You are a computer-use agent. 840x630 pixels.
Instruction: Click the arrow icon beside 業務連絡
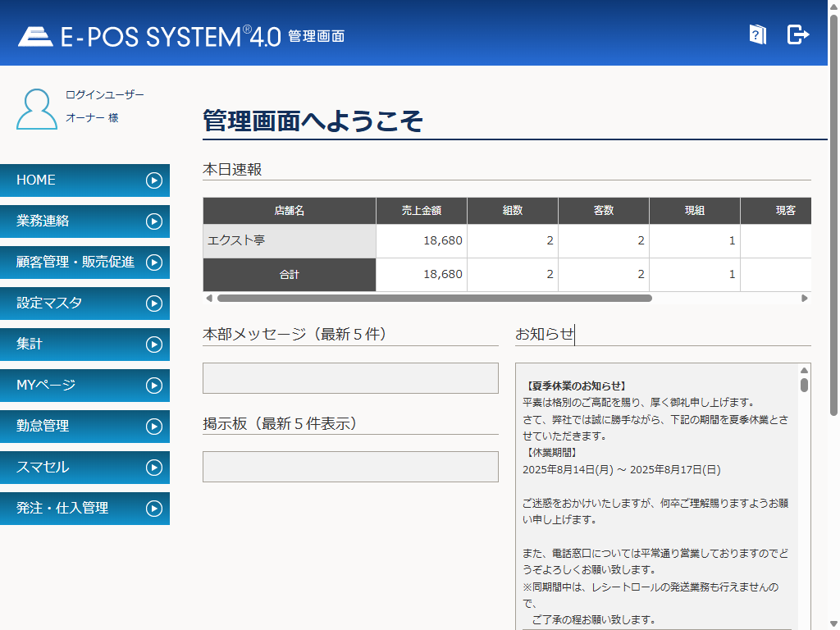[153, 221]
